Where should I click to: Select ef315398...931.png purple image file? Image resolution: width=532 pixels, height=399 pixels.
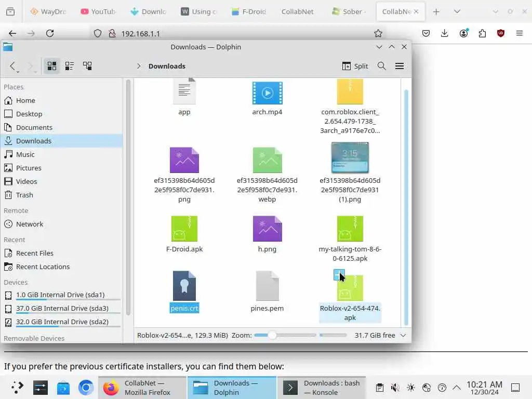click(x=184, y=160)
